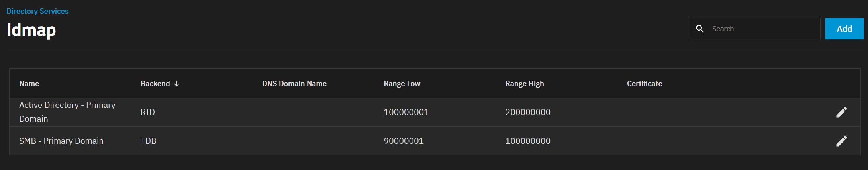Toggle Backend column sort arrow
The width and height of the screenshot is (868, 170).
[x=177, y=84]
